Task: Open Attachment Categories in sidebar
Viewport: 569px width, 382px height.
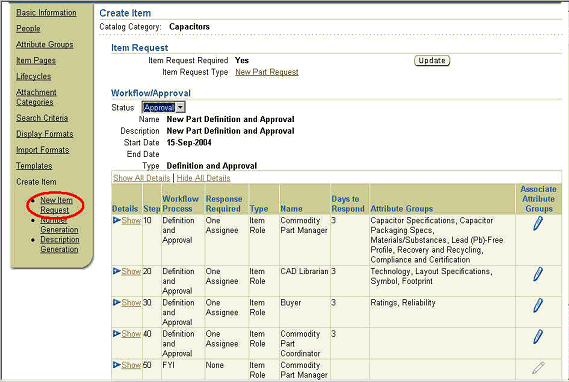Action: [36, 97]
